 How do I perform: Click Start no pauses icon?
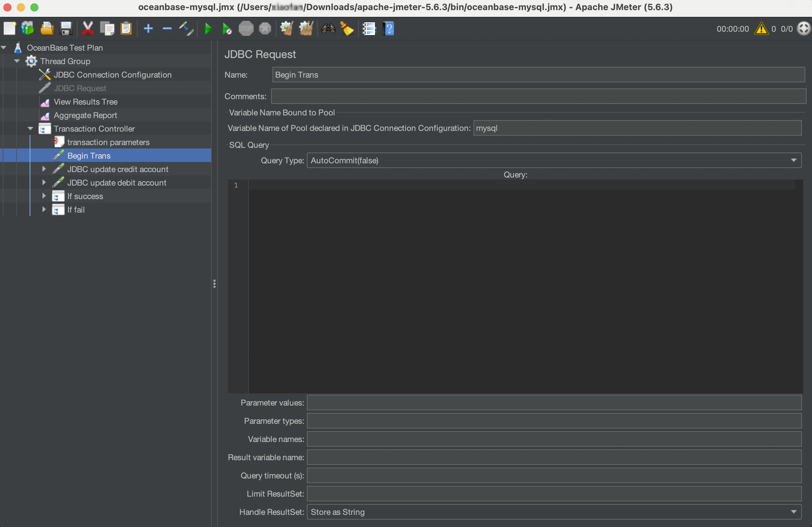227,29
